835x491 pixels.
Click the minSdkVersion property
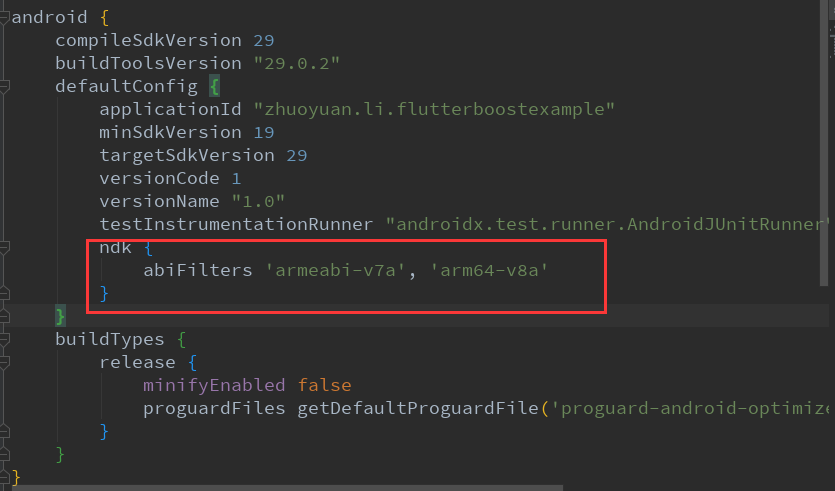coord(170,132)
